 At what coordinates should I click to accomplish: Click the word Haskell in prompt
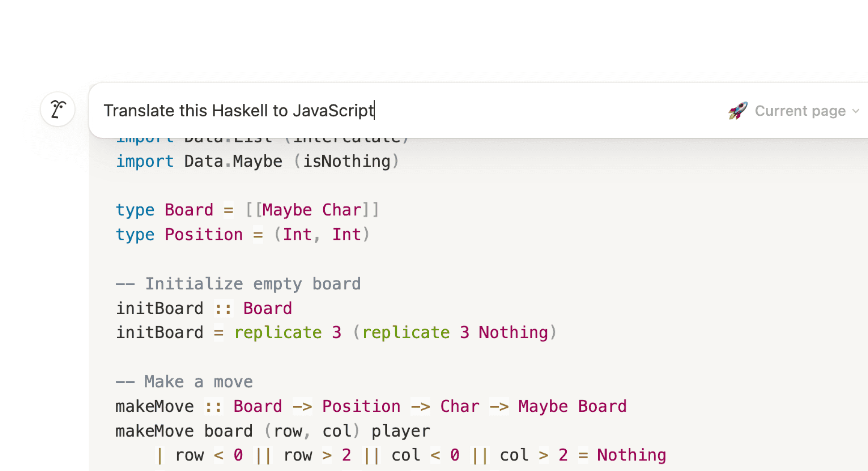[240, 111]
